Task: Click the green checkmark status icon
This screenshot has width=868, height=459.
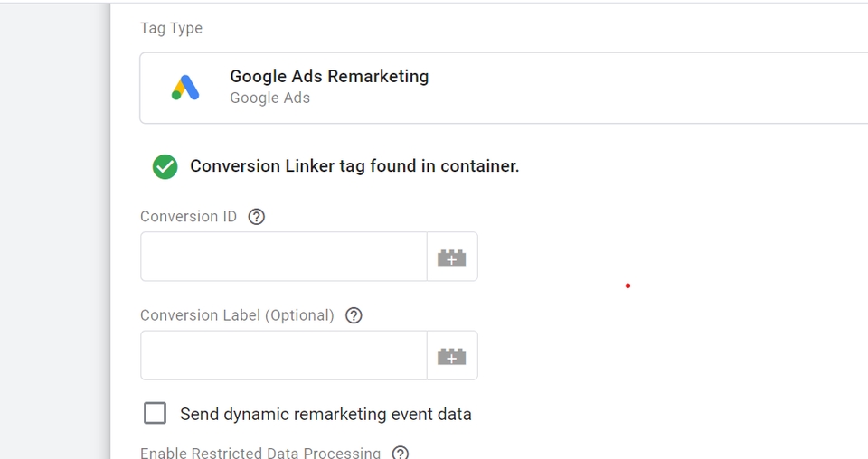Action: tap(165, 166)
